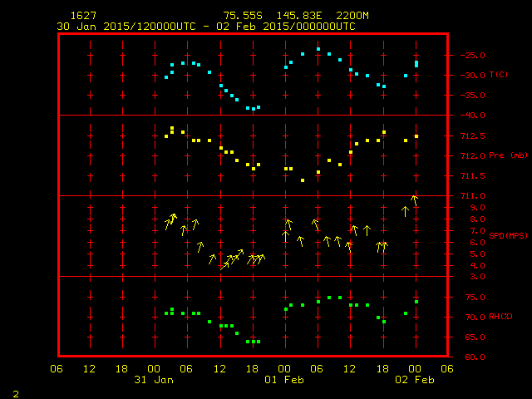Select the T(C) temperature axis label
The width and height of the screenshot is (532, 399).
(498, 75)
